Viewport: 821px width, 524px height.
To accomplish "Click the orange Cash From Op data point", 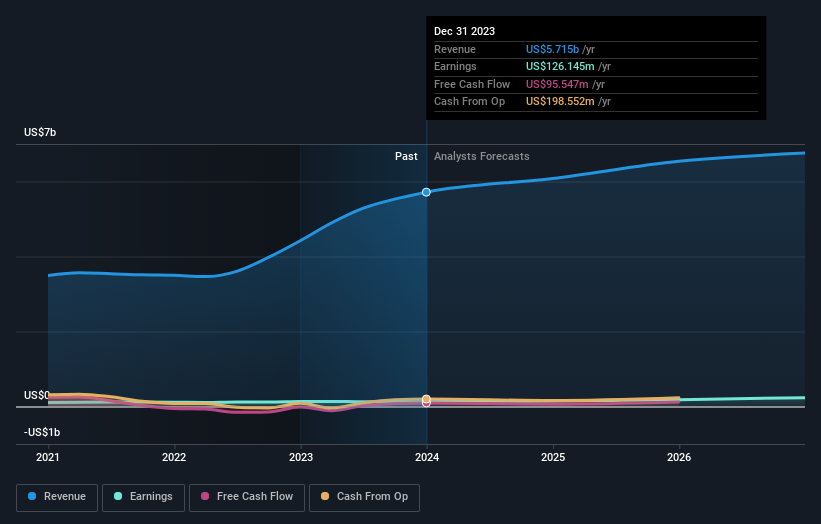I will click(426, 399).
